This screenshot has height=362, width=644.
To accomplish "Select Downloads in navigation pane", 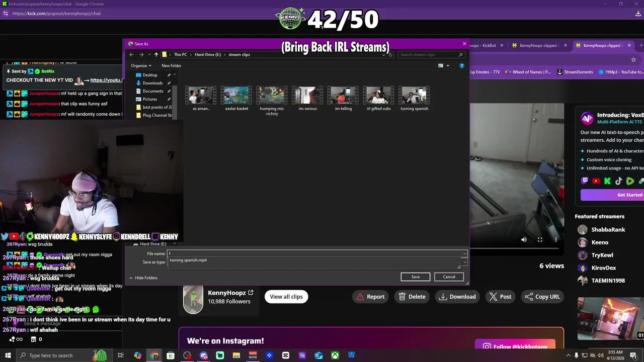I will point(152,83).
